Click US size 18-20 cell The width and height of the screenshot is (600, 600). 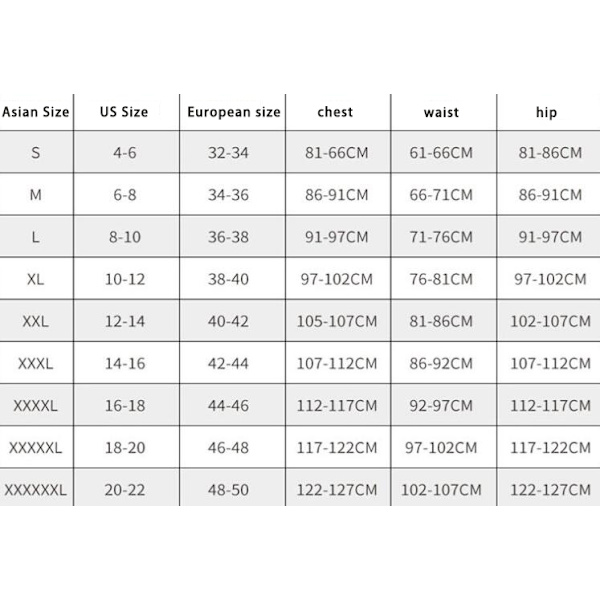point(124,448)
